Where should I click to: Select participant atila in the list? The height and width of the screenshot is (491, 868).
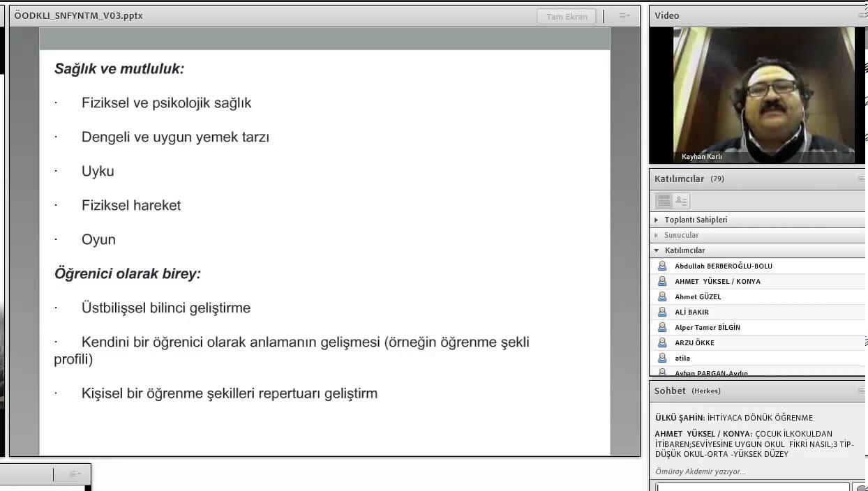(682, 358)
